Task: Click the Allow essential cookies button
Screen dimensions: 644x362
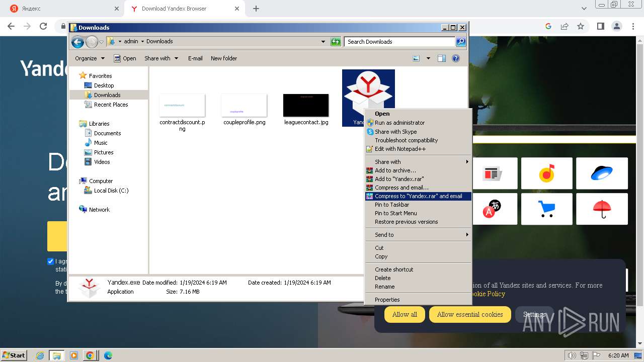Action: pyautogui.click(x=470, y=314)
